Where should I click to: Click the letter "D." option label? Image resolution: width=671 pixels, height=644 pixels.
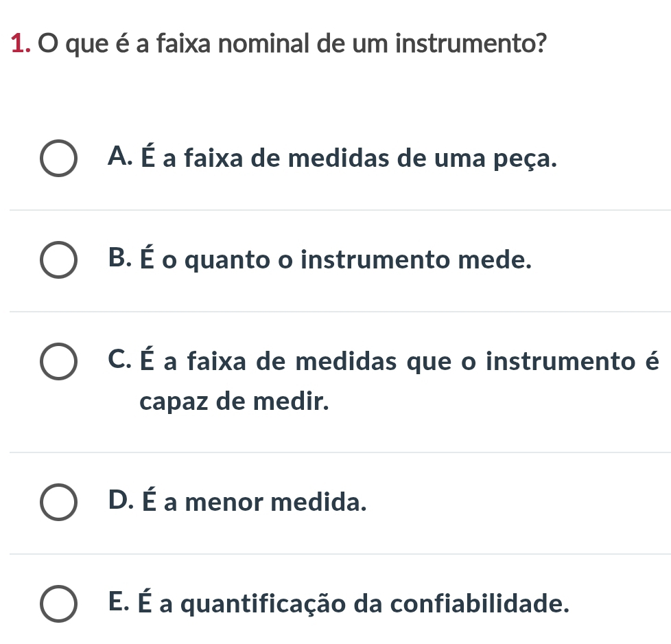pyautogui.click(x=121, y=503)
